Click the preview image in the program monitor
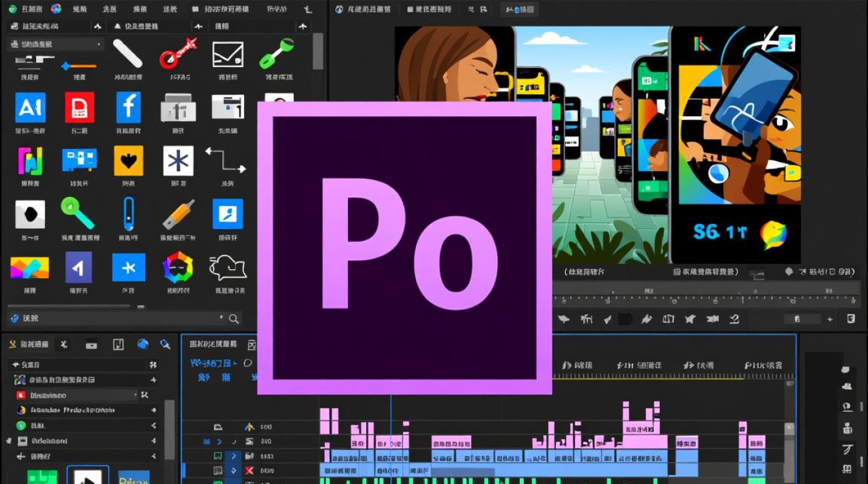This screenshot has width=868, height=484. pos(597,145)
